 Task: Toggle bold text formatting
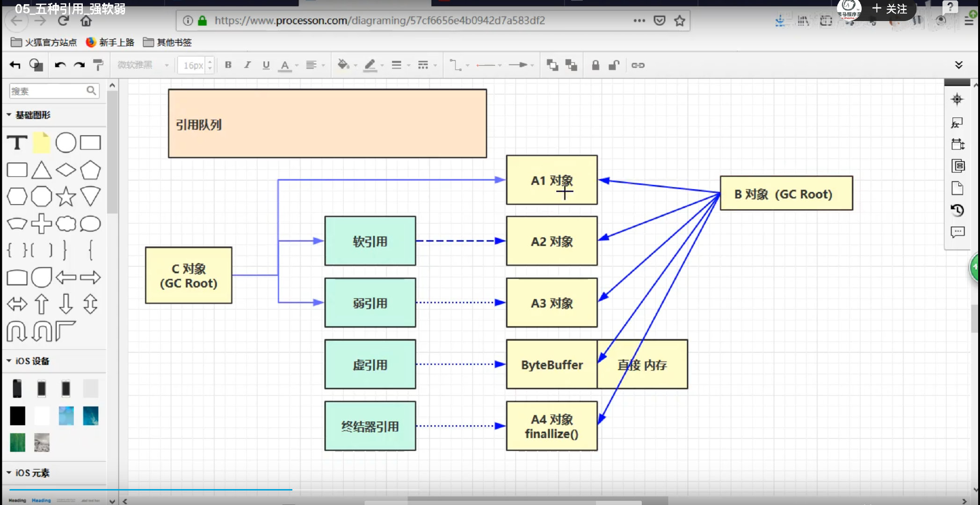click(x=228, y=65)
